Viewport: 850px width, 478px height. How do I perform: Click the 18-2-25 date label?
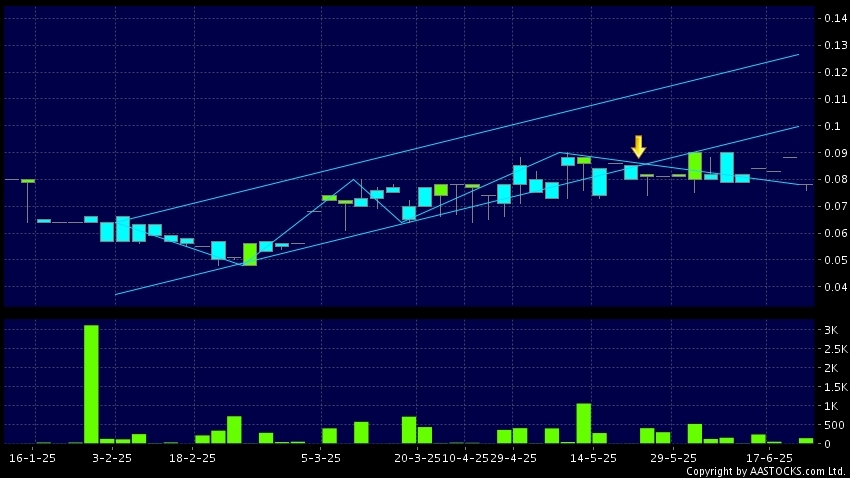[x=192, y=458]
